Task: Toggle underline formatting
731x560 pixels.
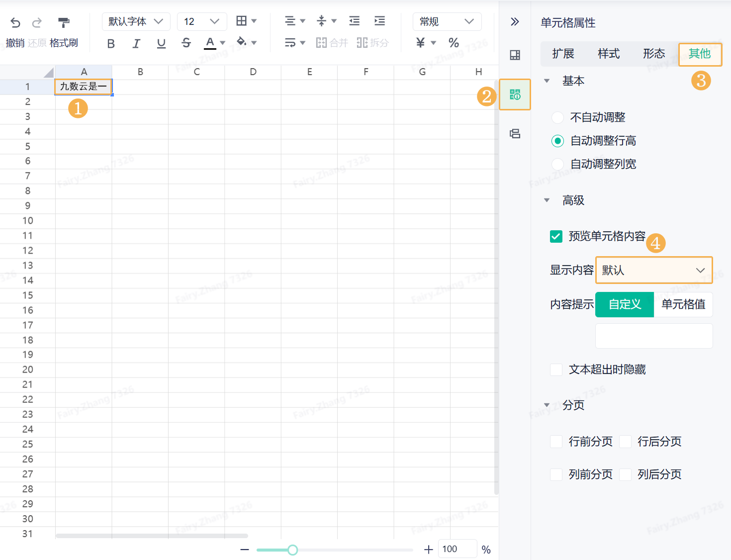Action: (161, 43)
